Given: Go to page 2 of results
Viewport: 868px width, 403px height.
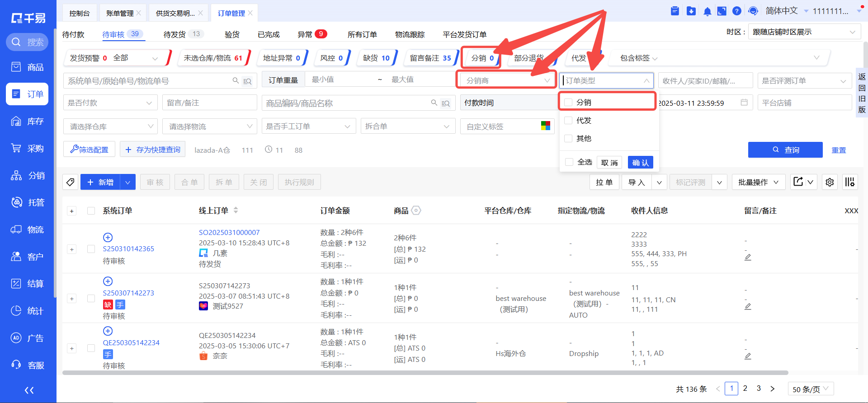Looking at the screenshot, I should pyautogui.click(x=745, y=389).
